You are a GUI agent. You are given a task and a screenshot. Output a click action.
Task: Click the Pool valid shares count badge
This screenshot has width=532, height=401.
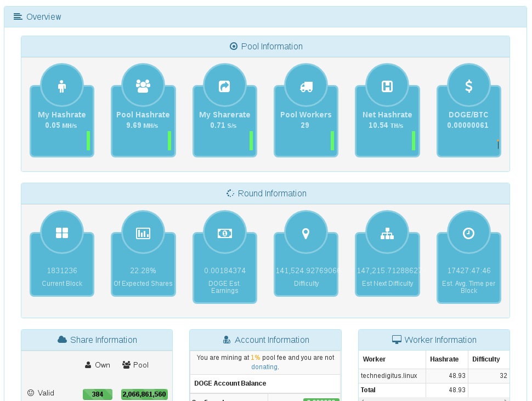144,394
